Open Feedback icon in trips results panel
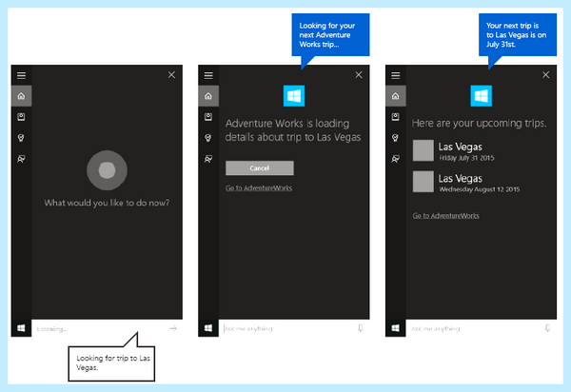571x392 pixels. (396, 159)
